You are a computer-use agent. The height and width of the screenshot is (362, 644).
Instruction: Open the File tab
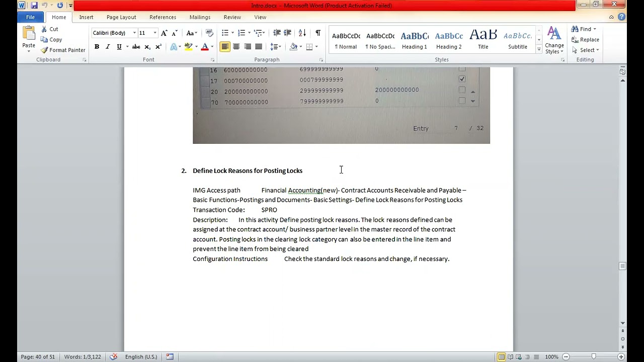pos(30,17)
